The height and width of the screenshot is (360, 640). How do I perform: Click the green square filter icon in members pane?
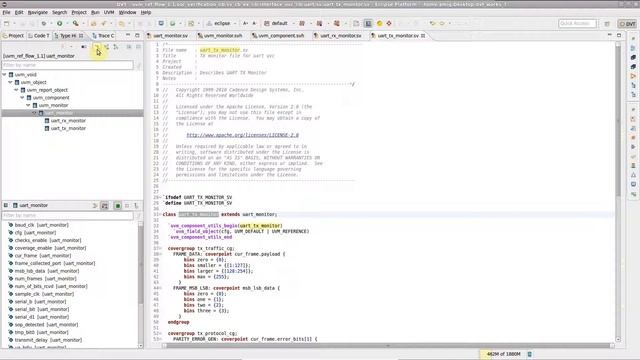coord(118,206)
